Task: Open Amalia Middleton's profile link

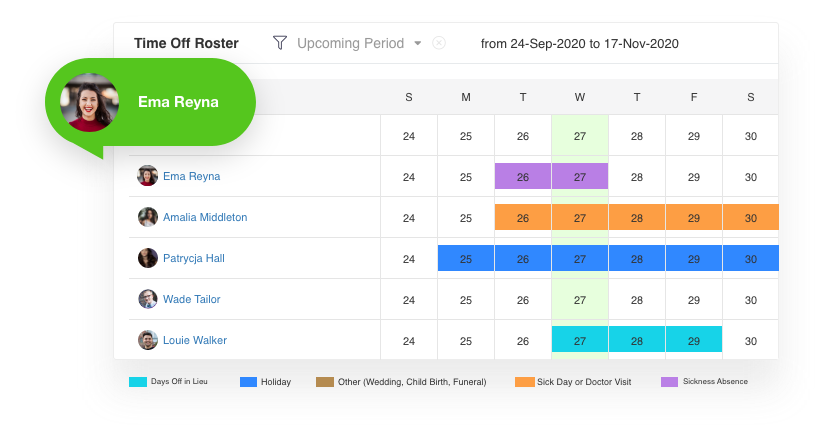Action: tap(205, 217)
